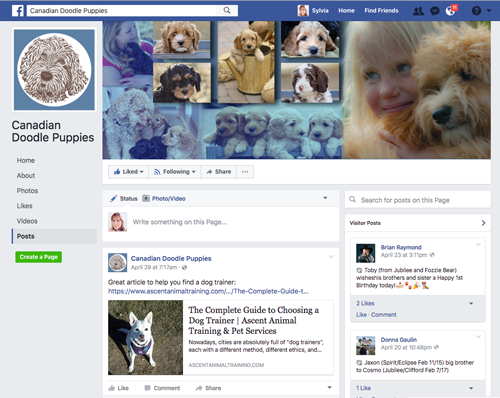Click Donna Gaulin's profile photo
Viewport: 500px width, 398px height.
point(366,346)
